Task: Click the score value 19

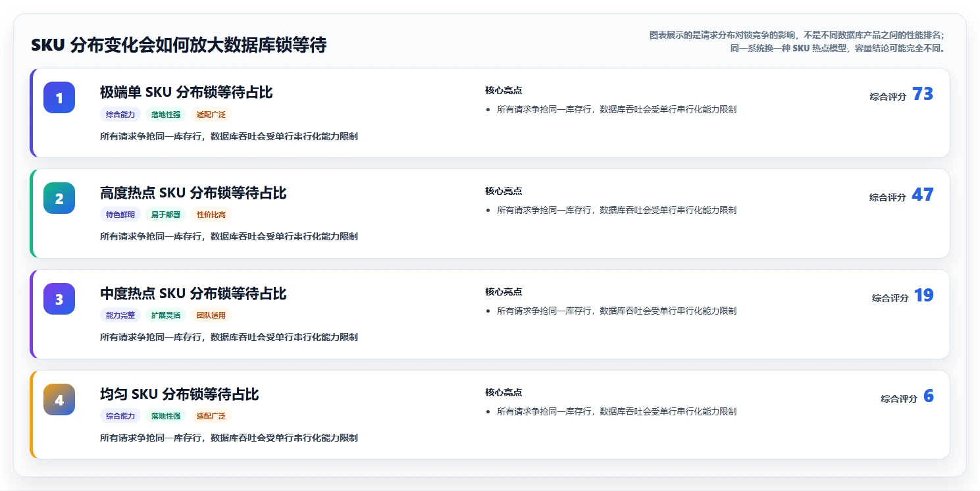Action: (x=924, y=296)
